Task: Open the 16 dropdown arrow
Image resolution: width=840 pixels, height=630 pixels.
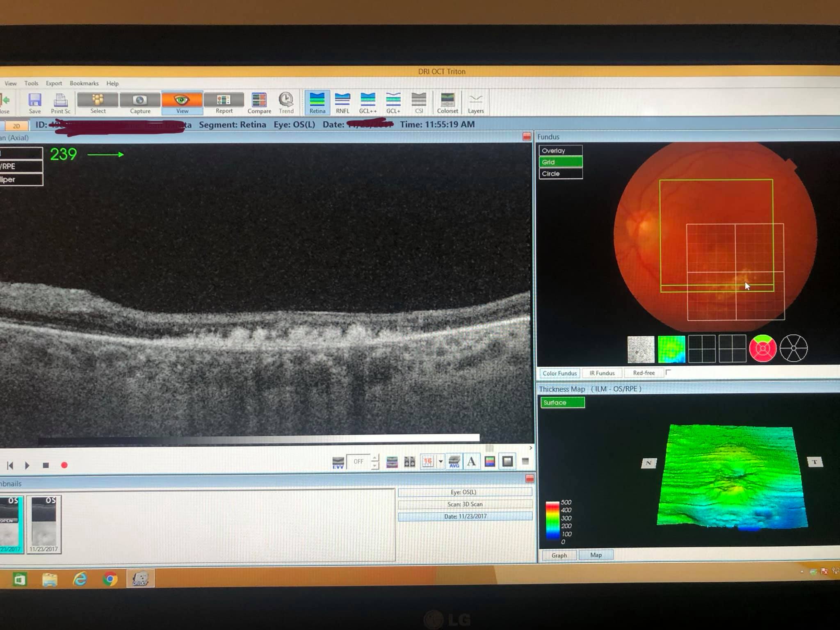Action: coord(441,461)
